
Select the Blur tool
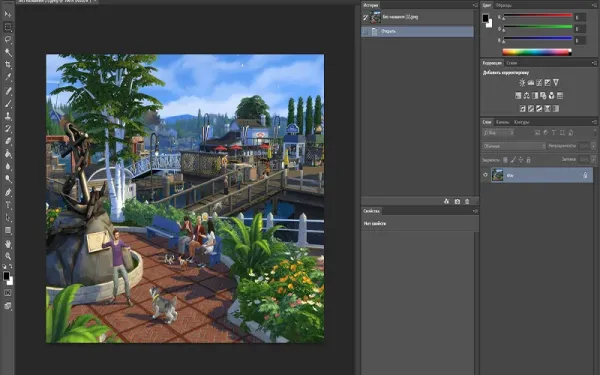point(8,167)
